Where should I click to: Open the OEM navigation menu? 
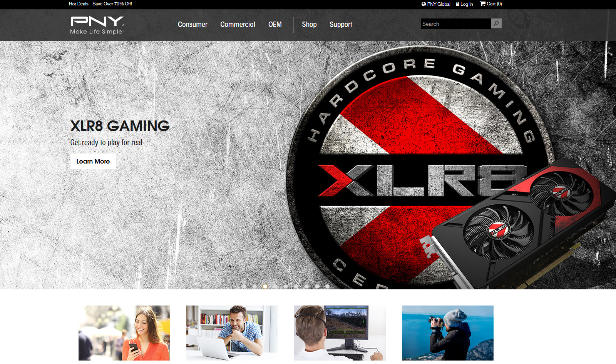tap(275, 25)
